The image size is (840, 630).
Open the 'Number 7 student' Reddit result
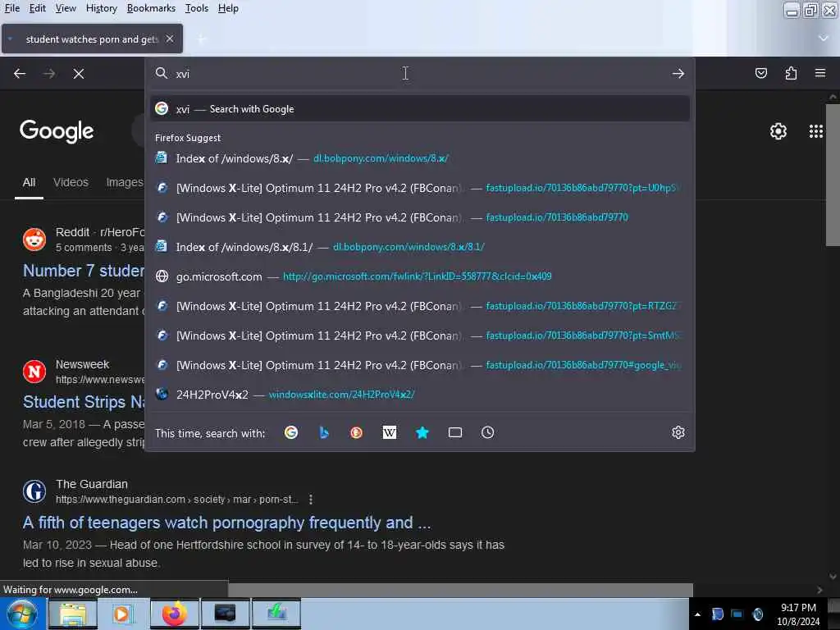[x=84, y=271]
